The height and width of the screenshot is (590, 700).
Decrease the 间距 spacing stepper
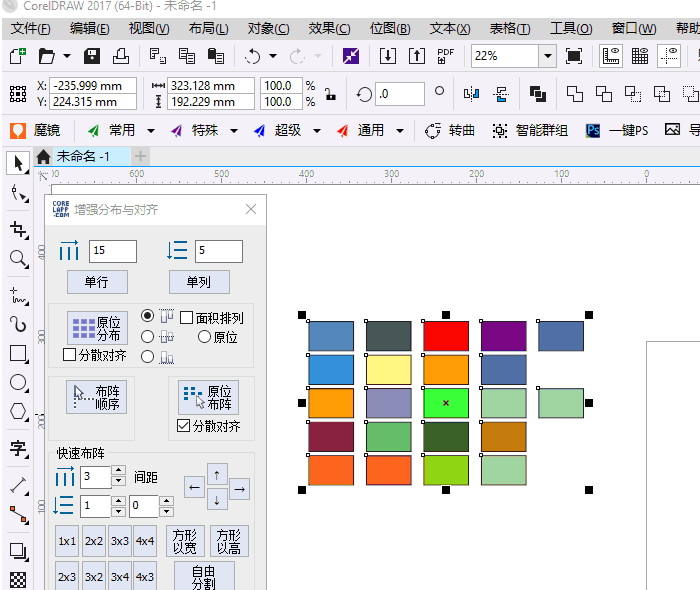click(167, 511)
